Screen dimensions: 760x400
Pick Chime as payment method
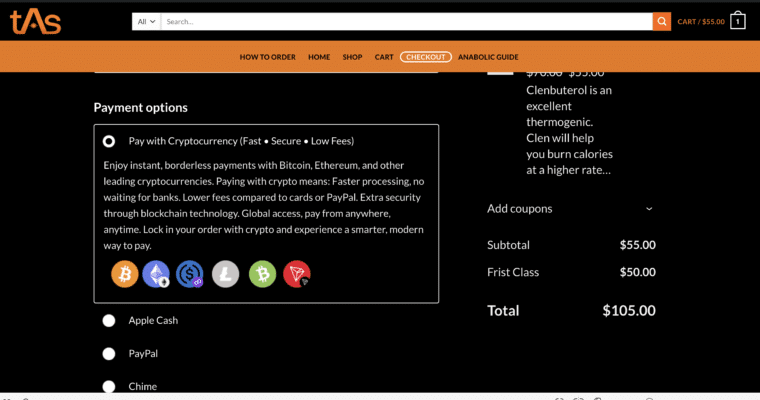click(x=109, y=386)
